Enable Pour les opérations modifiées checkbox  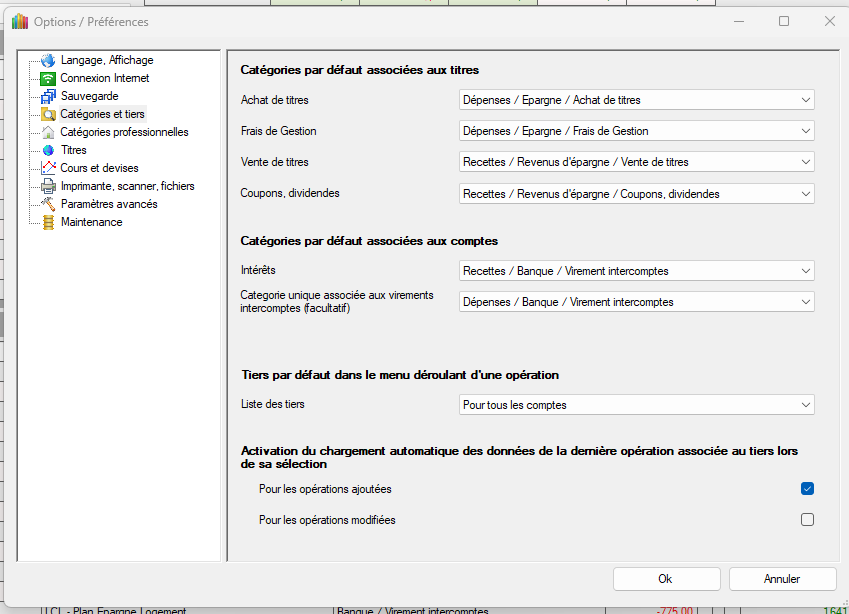click(x=807, y=520)
